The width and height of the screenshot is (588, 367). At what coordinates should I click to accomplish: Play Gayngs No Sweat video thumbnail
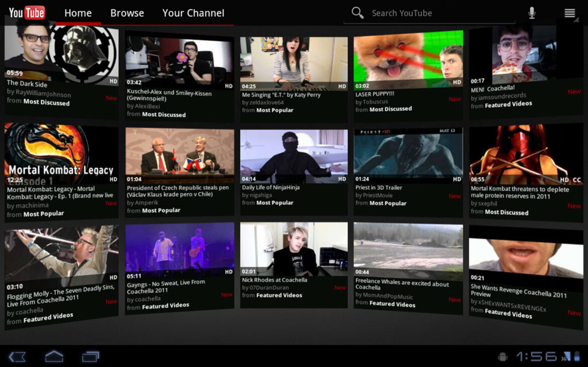[179, 252]
